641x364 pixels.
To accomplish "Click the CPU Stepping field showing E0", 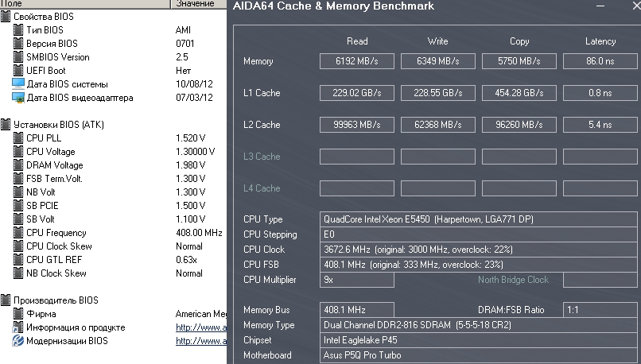I will click(479, 234).
